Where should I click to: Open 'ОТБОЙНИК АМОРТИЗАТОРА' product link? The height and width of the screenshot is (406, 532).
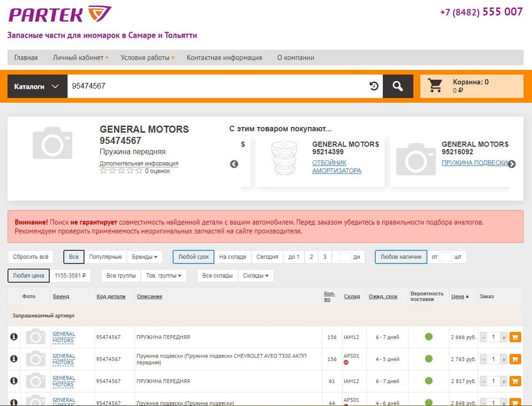pyautogui.click(x=337, y=167)
